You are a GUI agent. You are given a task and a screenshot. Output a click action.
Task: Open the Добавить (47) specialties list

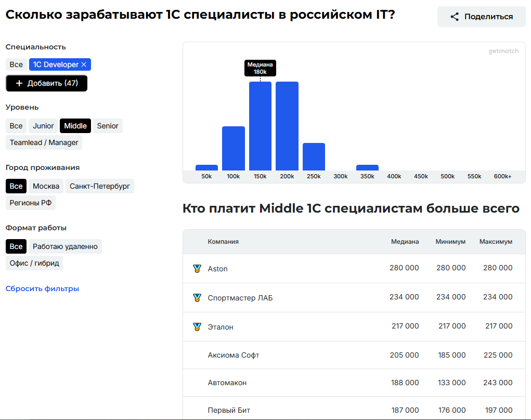[47, 83]
